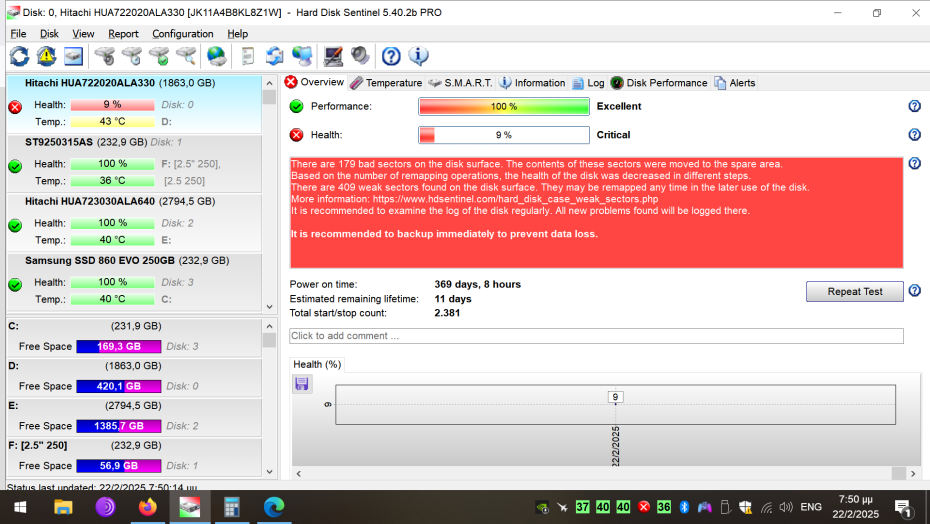The width and height of the screenshot is (930, 524).
Task: Click the Bluetooth tray icon
Action: 684,507
